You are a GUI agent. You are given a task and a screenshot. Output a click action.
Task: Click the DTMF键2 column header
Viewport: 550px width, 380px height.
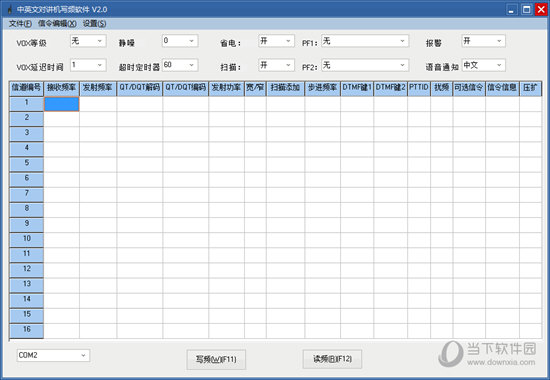391,88
